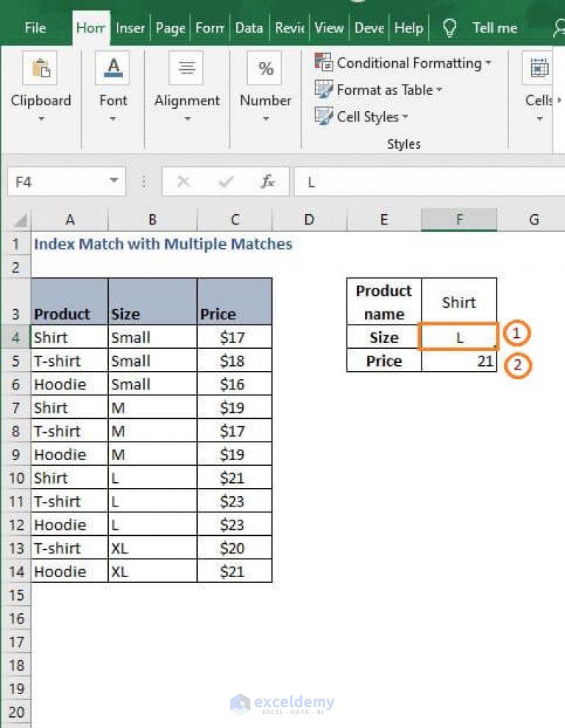Select row 10 header
This screenshot has height=728, width=565.
16,477
